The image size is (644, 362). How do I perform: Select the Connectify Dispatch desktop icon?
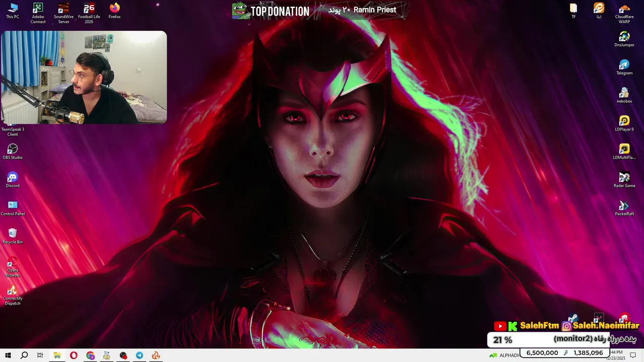13,295
